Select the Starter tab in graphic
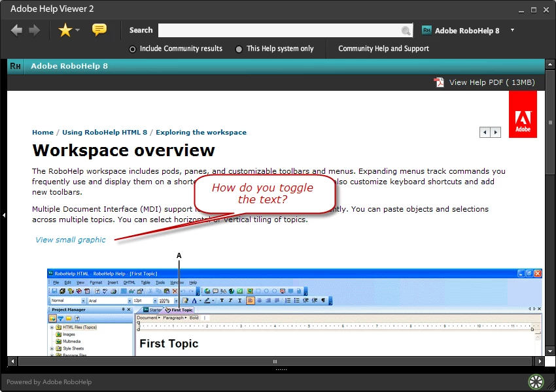The height and width of the screenshot is (392, 556). (x=152, y=310)
